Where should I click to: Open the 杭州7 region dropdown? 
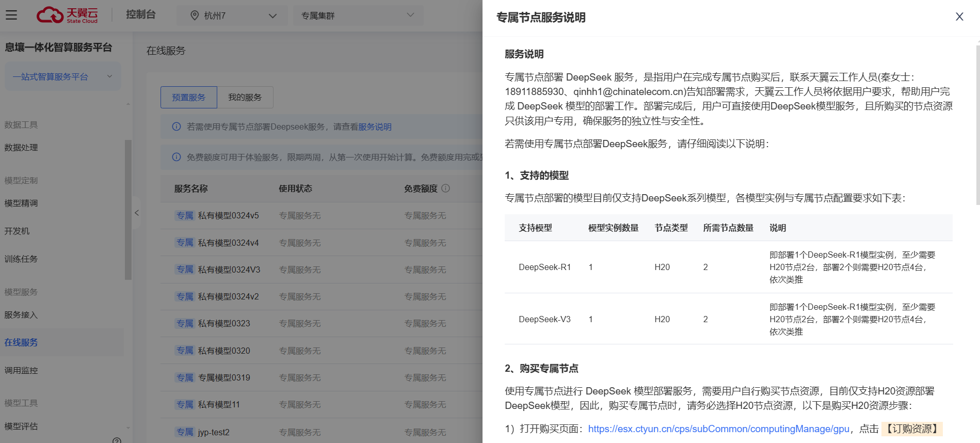(233, 15)
